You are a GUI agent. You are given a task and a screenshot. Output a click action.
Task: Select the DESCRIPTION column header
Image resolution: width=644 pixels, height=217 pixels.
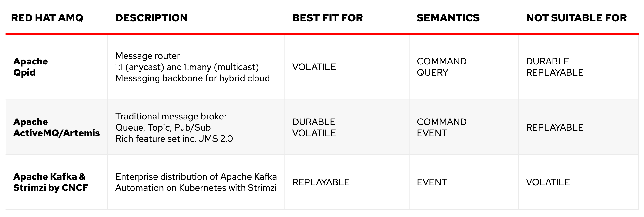151,18
